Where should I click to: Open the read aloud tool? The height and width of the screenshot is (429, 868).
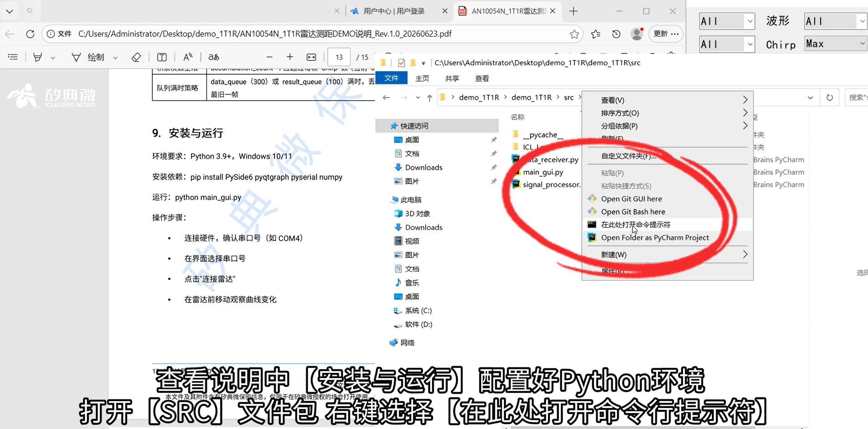[x=188, y=57]
